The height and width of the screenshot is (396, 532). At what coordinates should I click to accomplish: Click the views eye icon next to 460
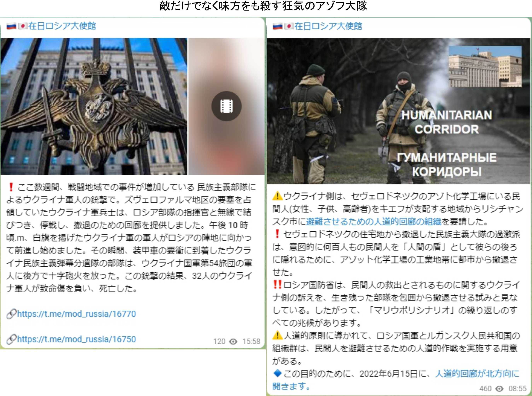500,389
